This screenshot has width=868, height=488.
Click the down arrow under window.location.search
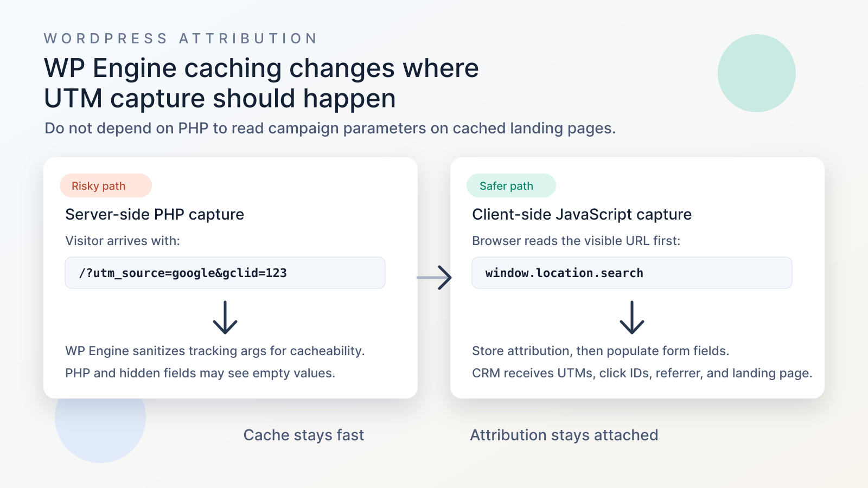click(632, 317)
